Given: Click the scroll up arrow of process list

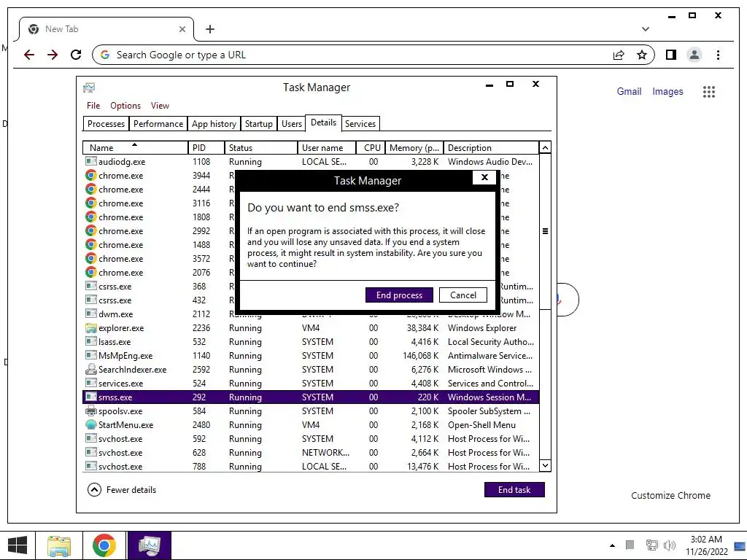Looking at the screenshot, I should 545,147.
